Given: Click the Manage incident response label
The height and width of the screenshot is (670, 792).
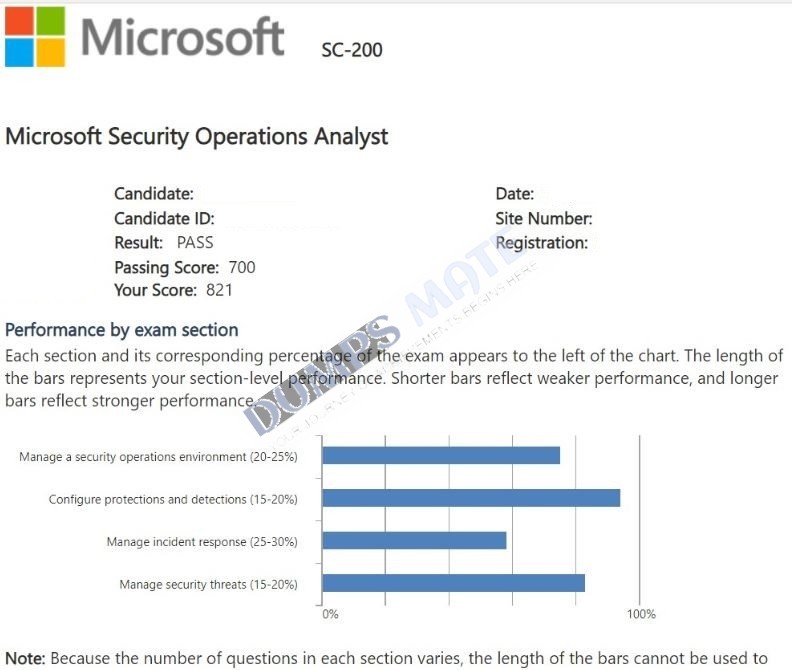Looking at the screenshot, I should [202, 542].
